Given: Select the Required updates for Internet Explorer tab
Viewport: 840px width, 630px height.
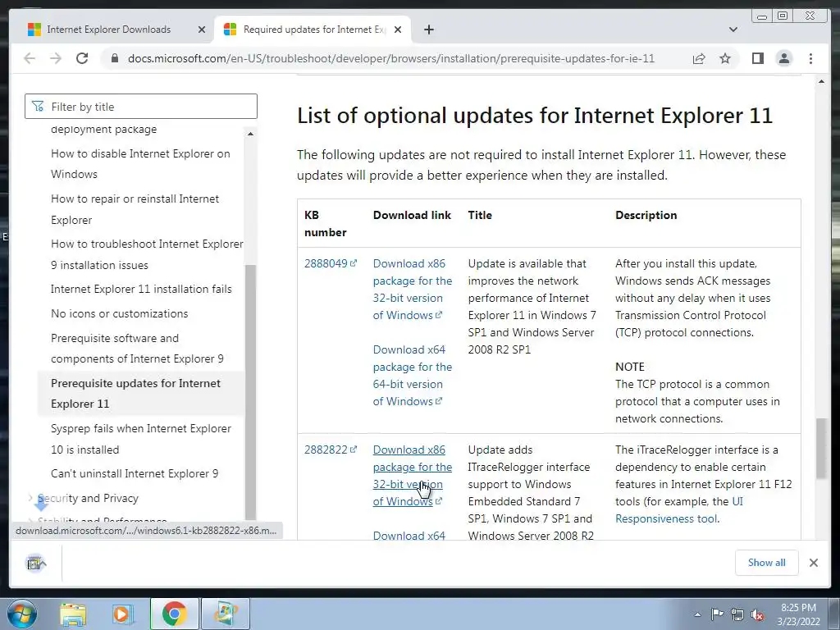Looking at the screenshot, I should tap(313, 30).
